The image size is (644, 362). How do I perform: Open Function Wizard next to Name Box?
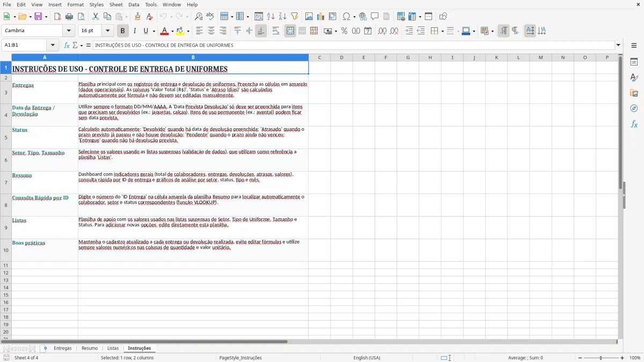[67, 46]
